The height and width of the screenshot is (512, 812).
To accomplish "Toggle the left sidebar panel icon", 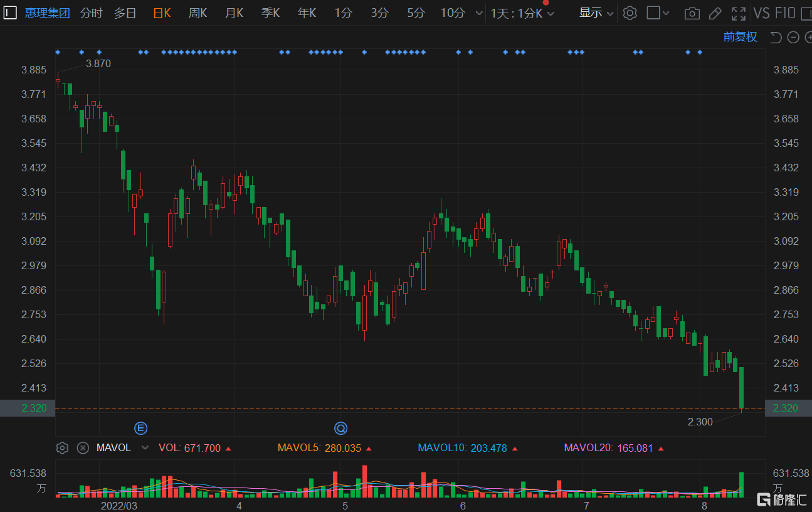I will click(x=10, y=13).
